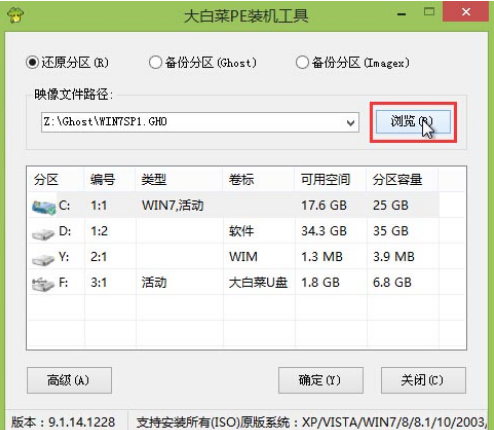Click the mushroom app icon in title bar

click(x=15, y=15)
